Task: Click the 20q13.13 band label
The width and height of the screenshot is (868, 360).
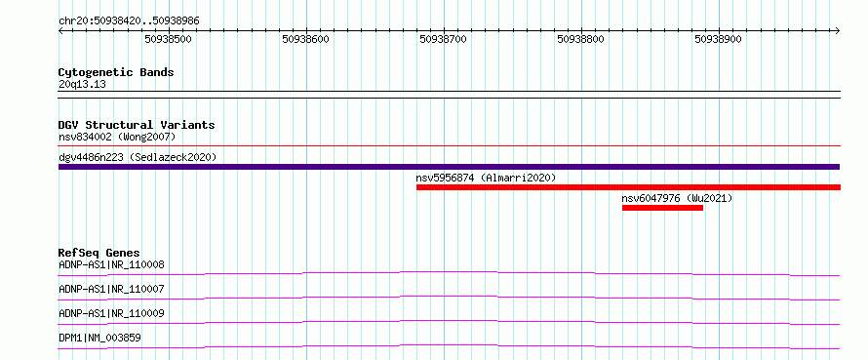Action: (82, 85)
